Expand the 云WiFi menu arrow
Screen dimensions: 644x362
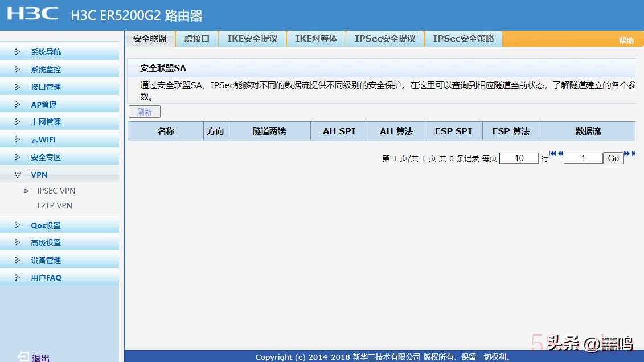coord(17,139)
